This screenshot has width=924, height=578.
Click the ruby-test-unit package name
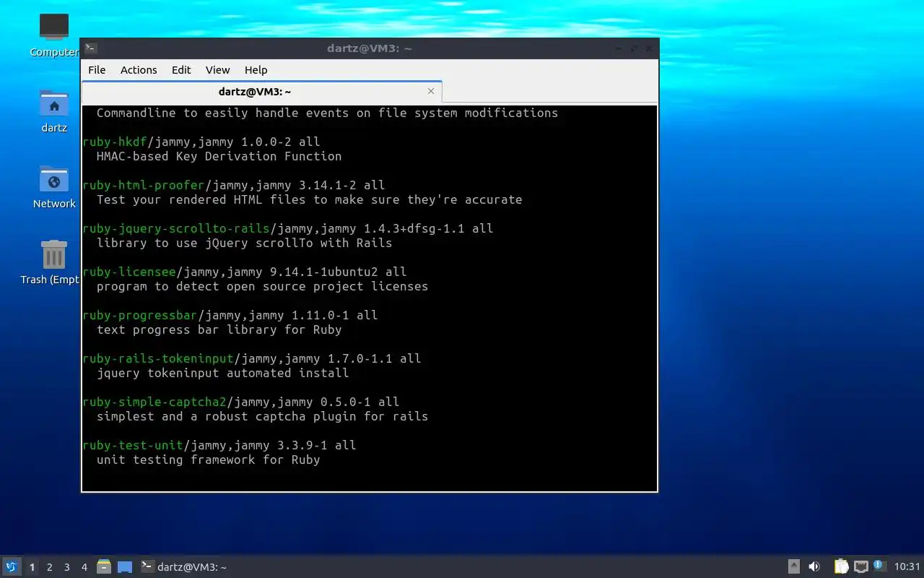(x=133, y=445)
